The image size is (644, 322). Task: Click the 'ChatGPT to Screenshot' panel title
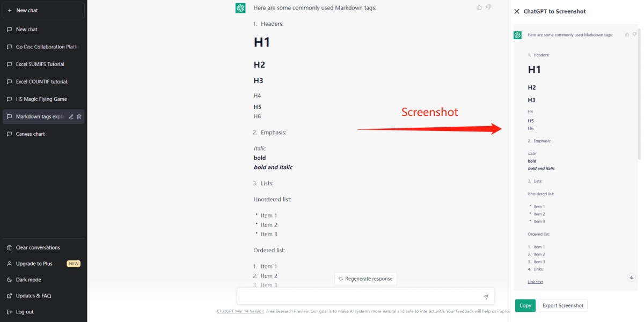554,11
